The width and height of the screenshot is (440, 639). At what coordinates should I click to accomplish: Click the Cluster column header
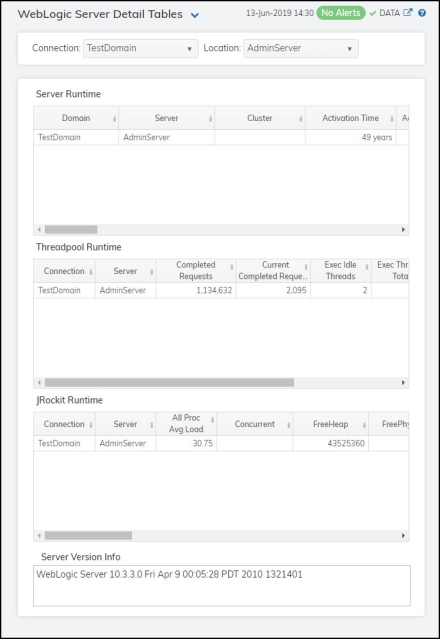(x=260, y=118)
